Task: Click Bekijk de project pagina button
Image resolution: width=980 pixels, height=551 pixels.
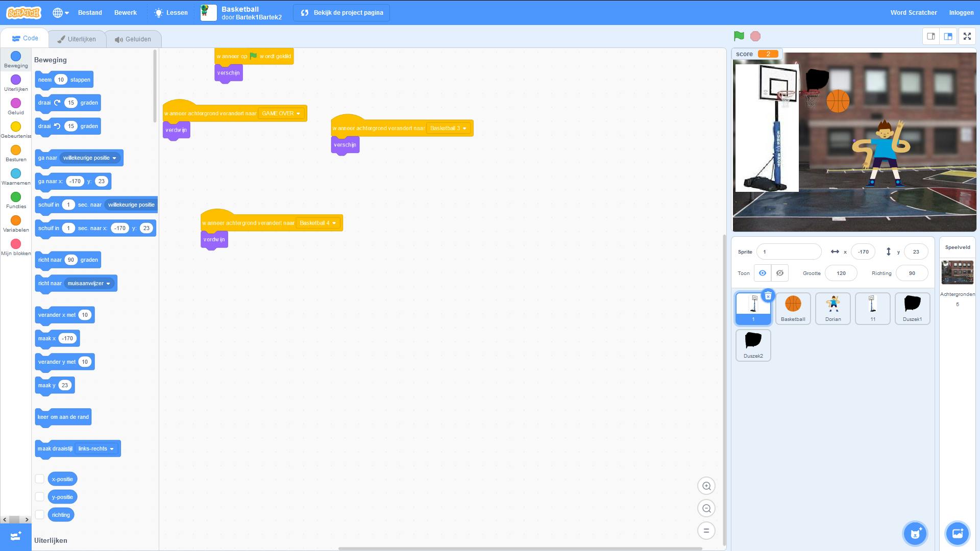Action: coord(341,13)
